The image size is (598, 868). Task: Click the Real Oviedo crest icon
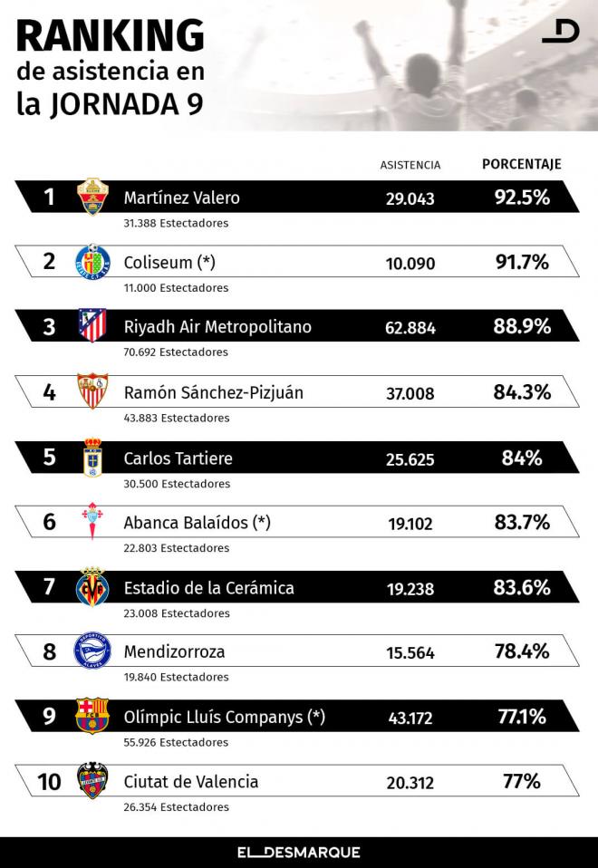click(92, 457)
